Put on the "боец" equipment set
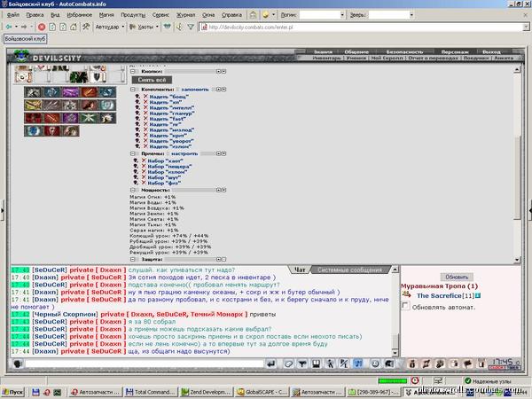 tap(169, 97)
